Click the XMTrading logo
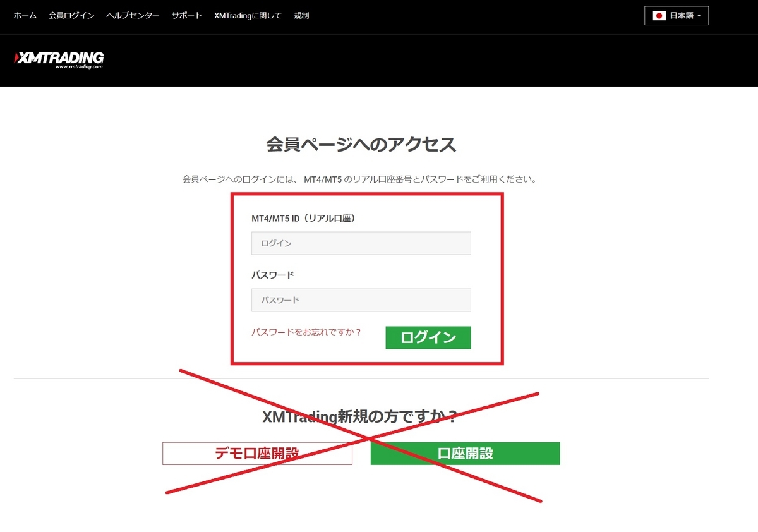 pyautogui.click(x=59, y=59)
